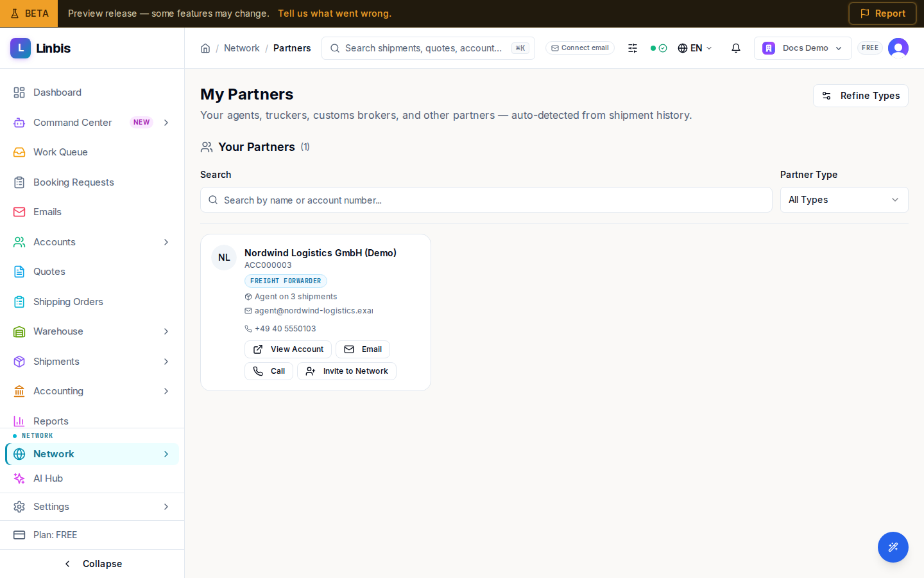
Task: Open the Docs Demo workspace switcher
Action: click(x=803, y=48)
